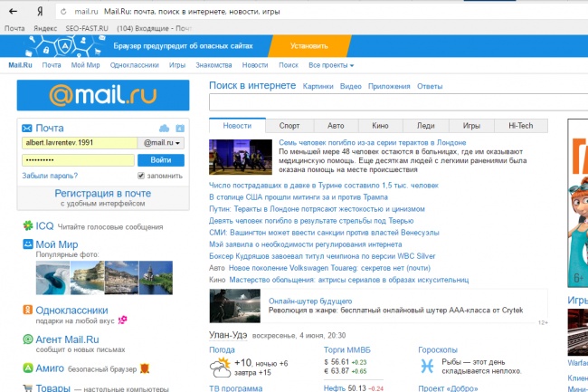Open the Yandex "Я" home icon
Screen dimensions: 588x392
point(40,12)
